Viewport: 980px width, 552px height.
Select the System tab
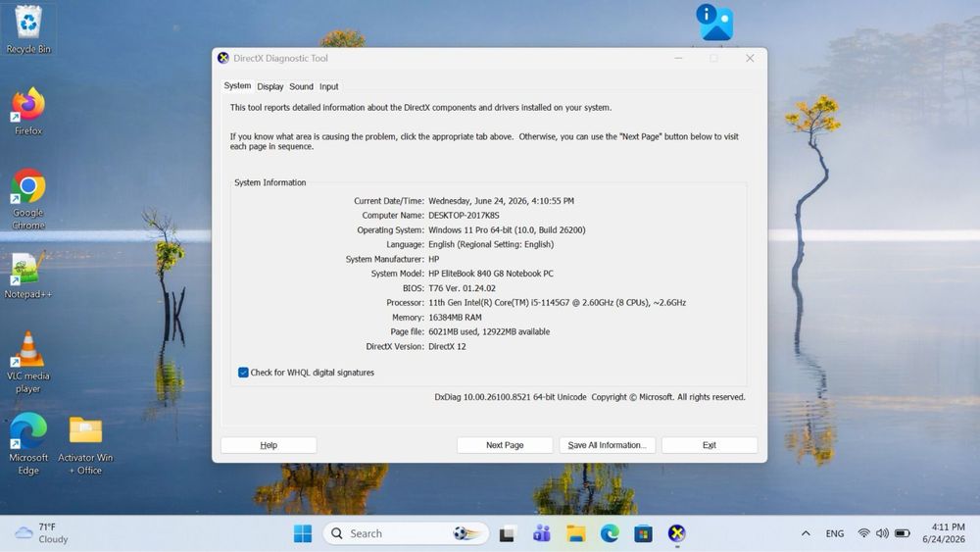pos(237,85)
